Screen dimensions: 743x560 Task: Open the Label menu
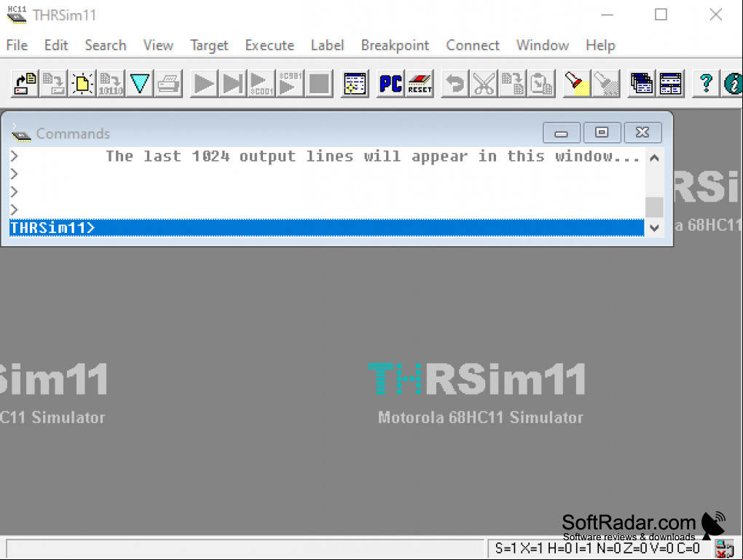(328, 45)
